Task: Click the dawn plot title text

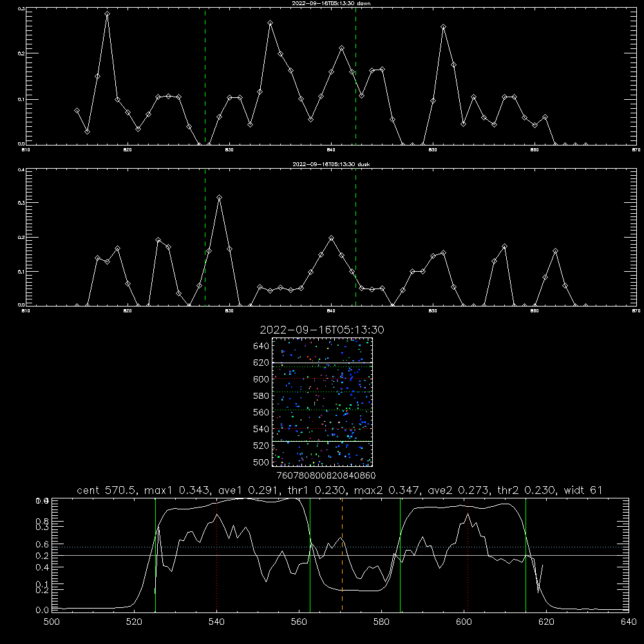Action: 331,3
